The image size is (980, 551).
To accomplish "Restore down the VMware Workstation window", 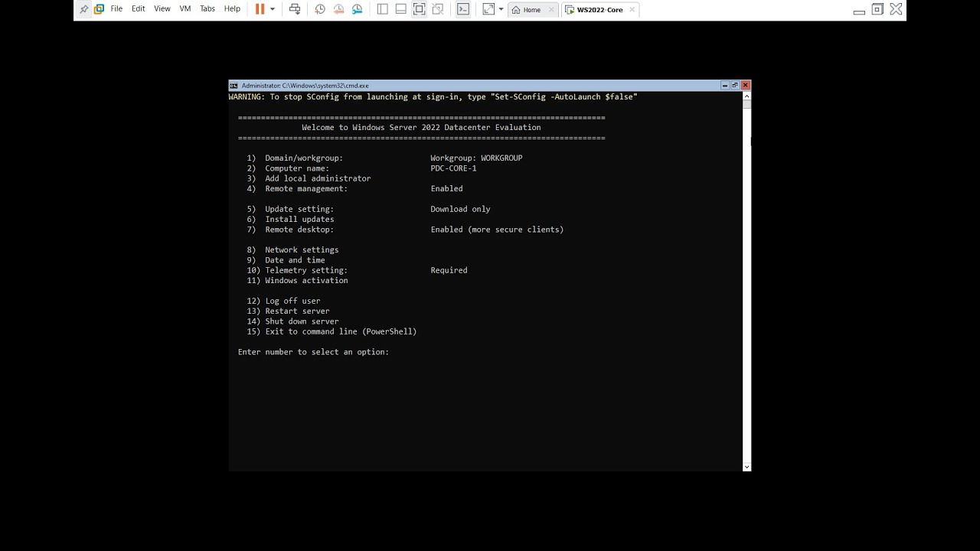I will click(x=877, y=9).
